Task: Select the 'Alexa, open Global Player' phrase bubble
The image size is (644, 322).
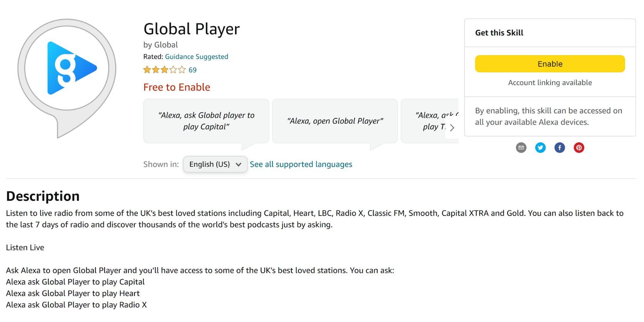Action: click(x=335, y=120)
